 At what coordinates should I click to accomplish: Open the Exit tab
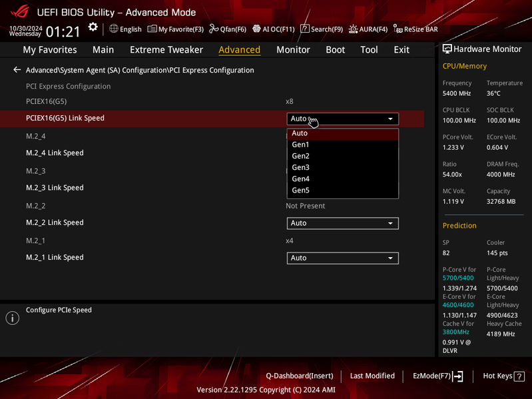point(401,49)
